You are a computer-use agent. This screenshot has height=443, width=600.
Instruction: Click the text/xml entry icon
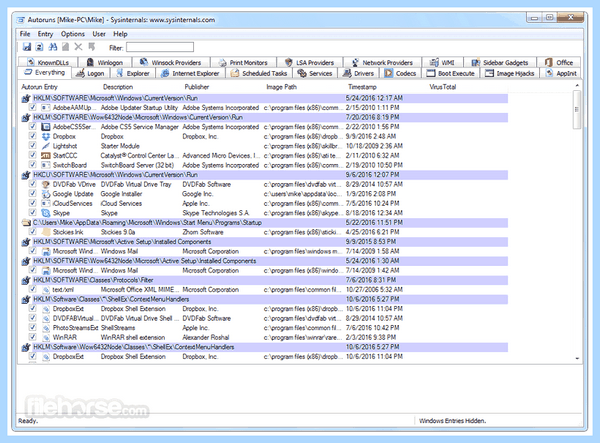46,290
